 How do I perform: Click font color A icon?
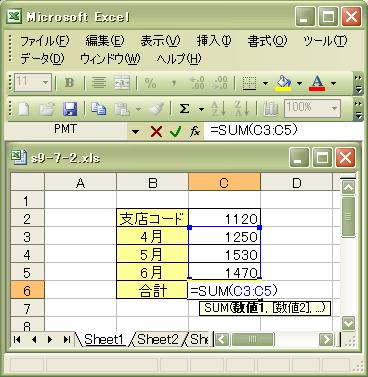[317, 83]
